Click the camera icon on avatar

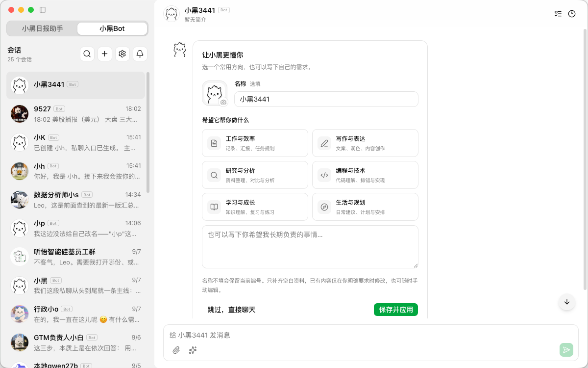pos(223,102)
